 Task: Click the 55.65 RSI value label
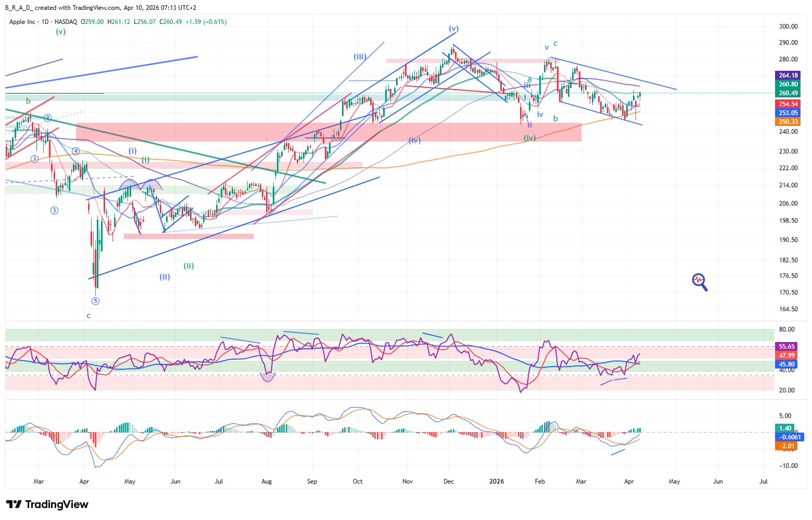tap(786, 347)
